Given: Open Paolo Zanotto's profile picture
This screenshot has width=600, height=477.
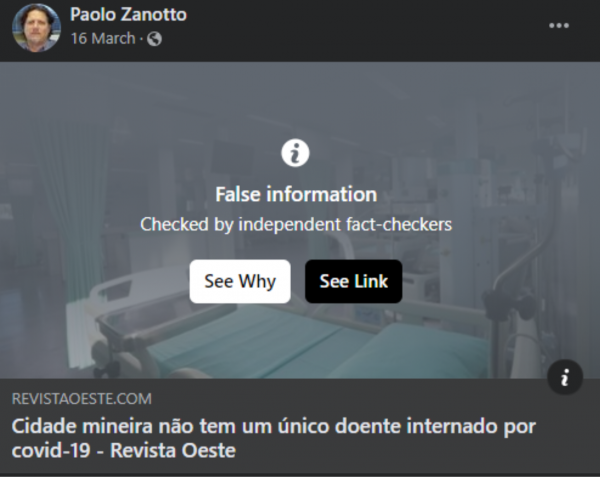Looking at the screenshot, I should 36,28.
